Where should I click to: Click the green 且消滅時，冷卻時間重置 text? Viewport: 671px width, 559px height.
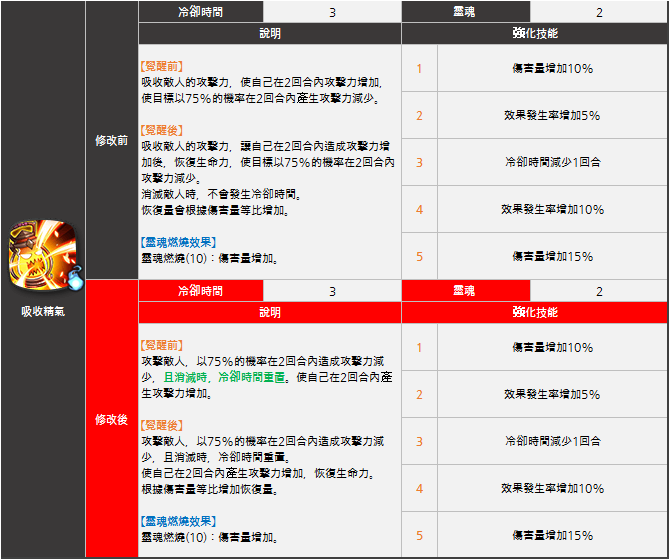coord(224,377)
